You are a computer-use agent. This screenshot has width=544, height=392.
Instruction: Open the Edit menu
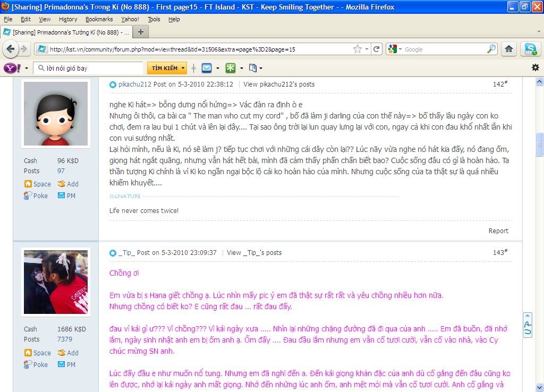click(25, 19)
